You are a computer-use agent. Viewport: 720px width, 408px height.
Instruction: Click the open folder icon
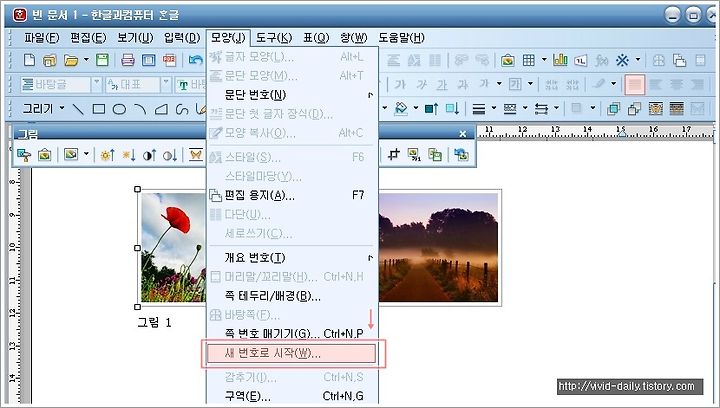71,60
